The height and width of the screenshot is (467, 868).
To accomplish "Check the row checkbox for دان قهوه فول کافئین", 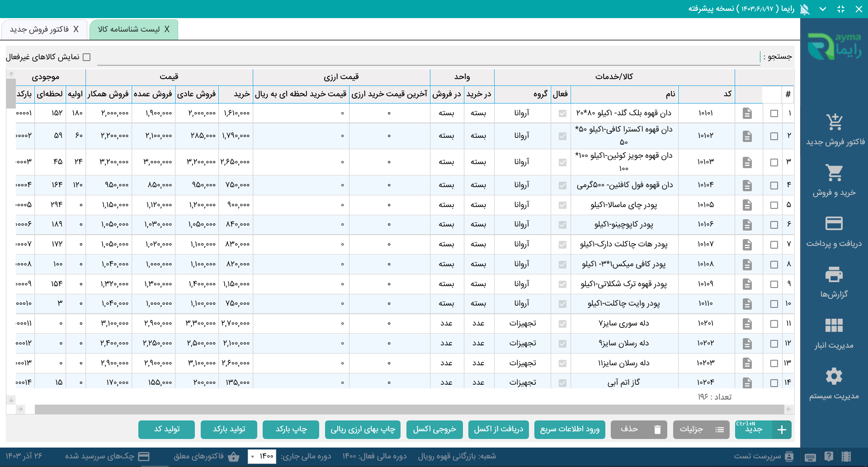I will point(774,185).
